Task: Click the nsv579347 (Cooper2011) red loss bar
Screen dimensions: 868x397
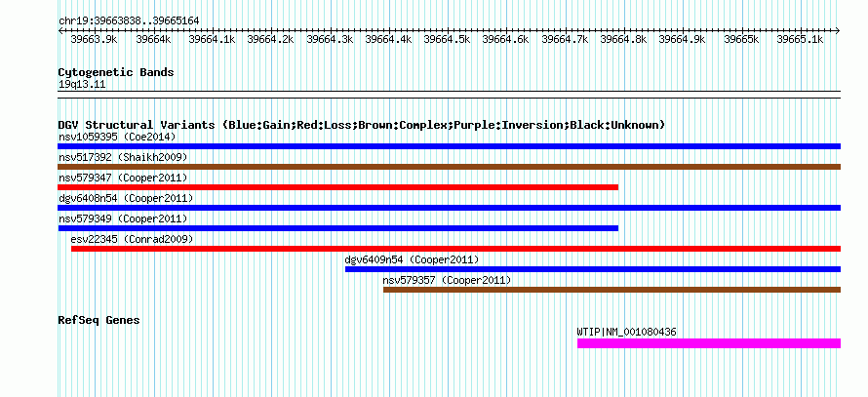Action: pos(338,187)
